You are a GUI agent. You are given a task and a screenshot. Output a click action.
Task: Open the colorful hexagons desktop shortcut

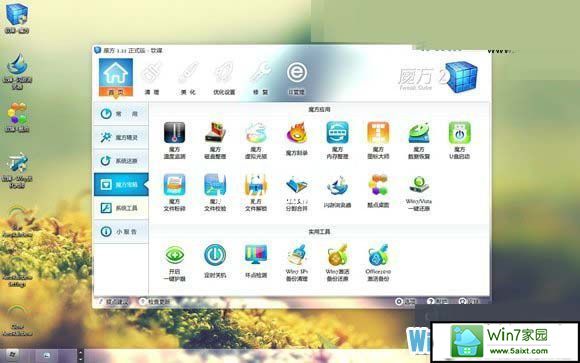(17, 118)
